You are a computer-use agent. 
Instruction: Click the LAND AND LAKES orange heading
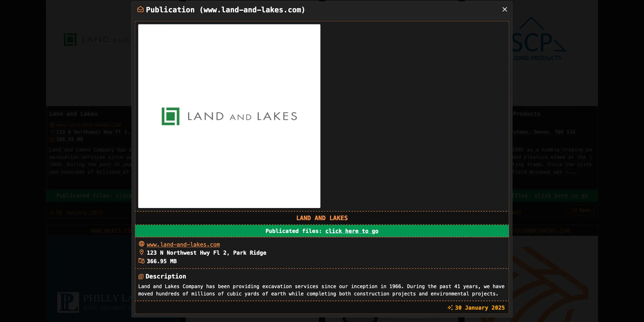322,218
